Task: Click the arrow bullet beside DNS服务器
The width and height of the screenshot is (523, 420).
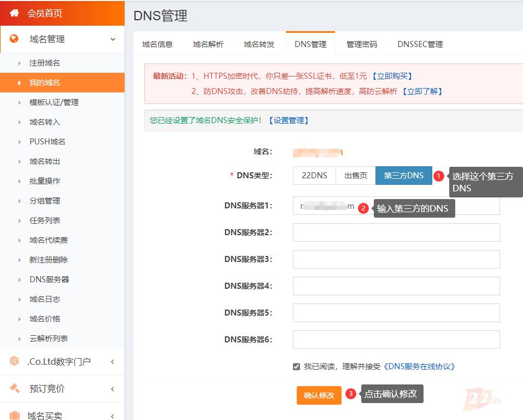Action: click(20, 279)
